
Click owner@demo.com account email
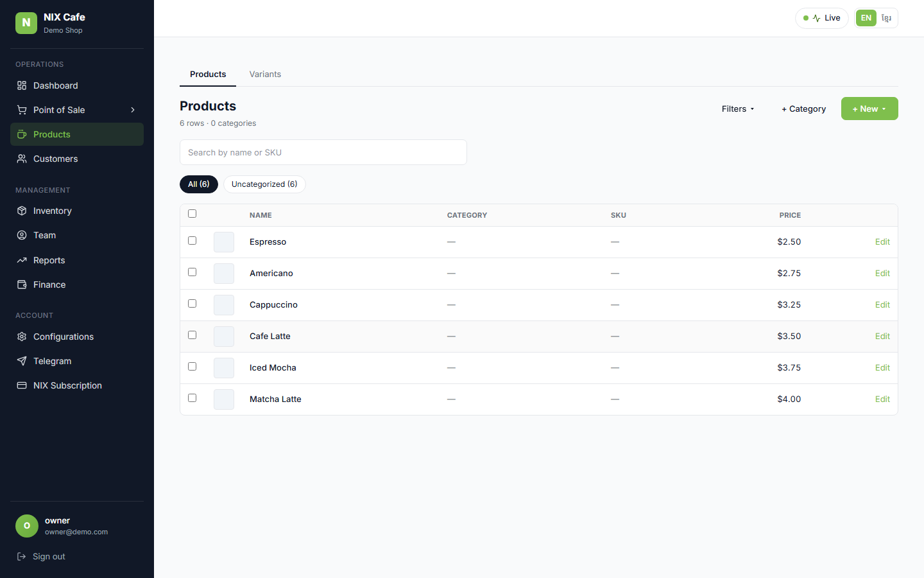coord(76,532)
